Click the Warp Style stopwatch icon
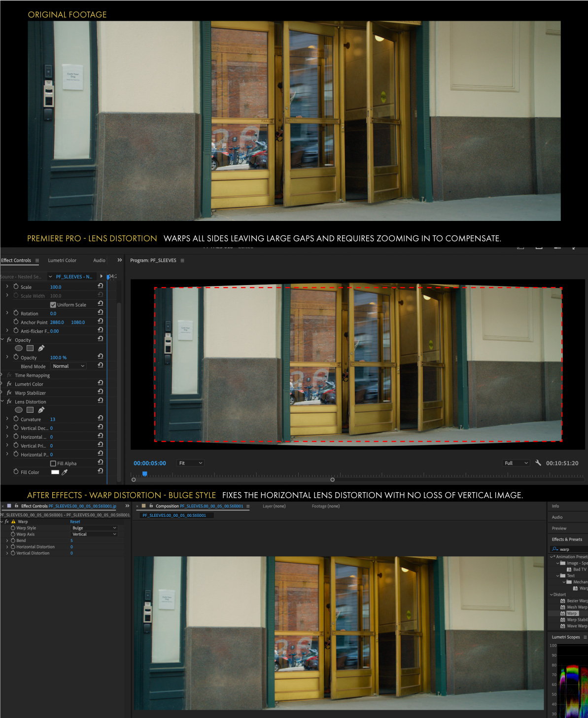This screenshot has height=718, width=588. coord(13,528)
